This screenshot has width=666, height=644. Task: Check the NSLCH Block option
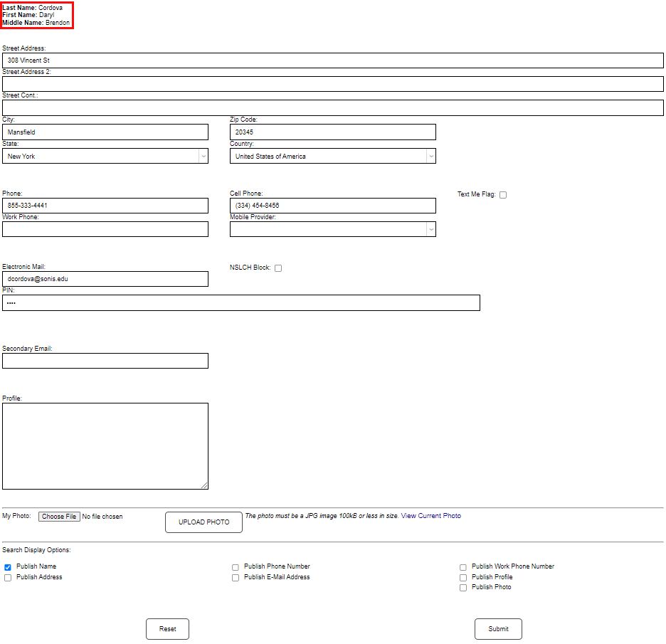[277, 268]
